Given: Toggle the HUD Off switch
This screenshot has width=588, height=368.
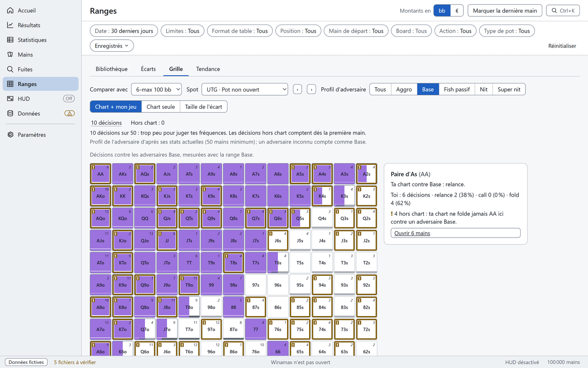Looking at the screenshot, I should tap(69, 99).
